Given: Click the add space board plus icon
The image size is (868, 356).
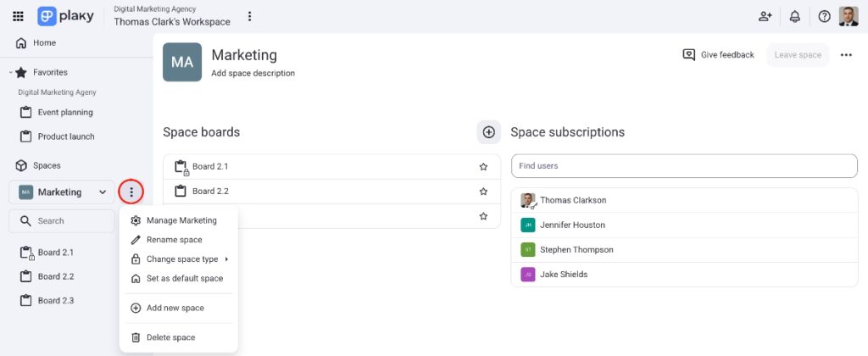Looking at the screenshot, I should (488, 132).
